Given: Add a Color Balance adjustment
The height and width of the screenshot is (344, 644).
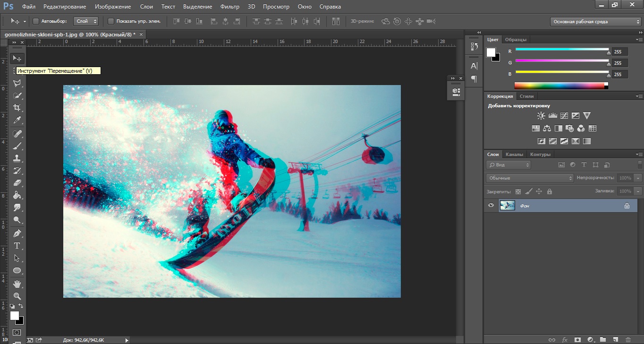Looking at the screenshot, I should point(547,128).
